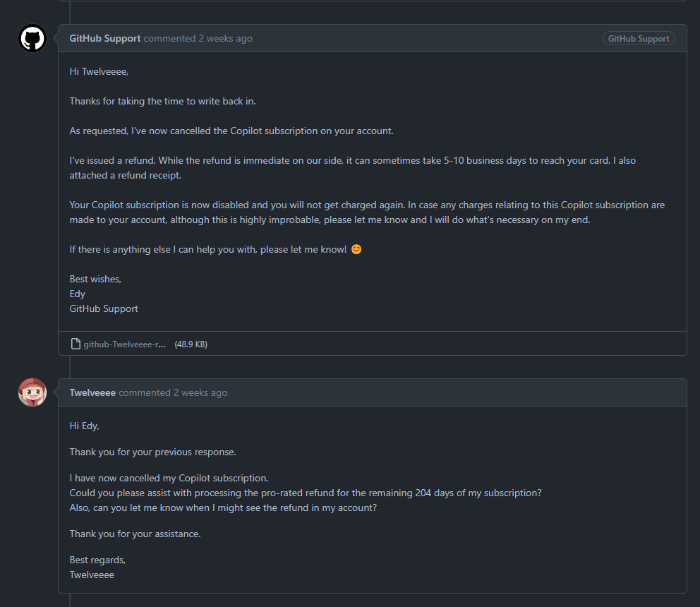Click Twelveeee's cartoon avatar picture
Image resolution: width=700 pixels, height=607 pixels.
(x=32, y=392)
